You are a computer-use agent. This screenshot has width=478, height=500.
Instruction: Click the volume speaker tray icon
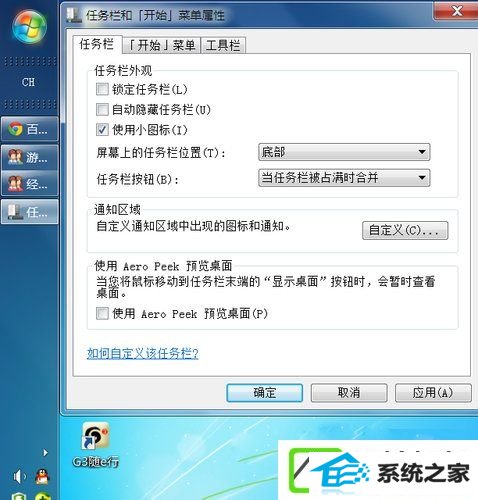click(x=19, y=477)
